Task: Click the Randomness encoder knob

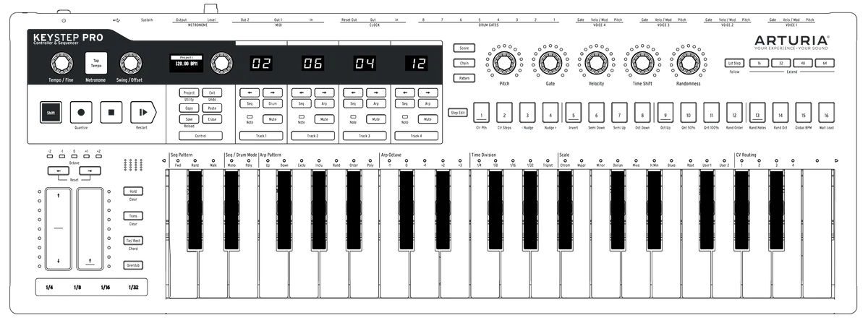Action: [687, 64]
